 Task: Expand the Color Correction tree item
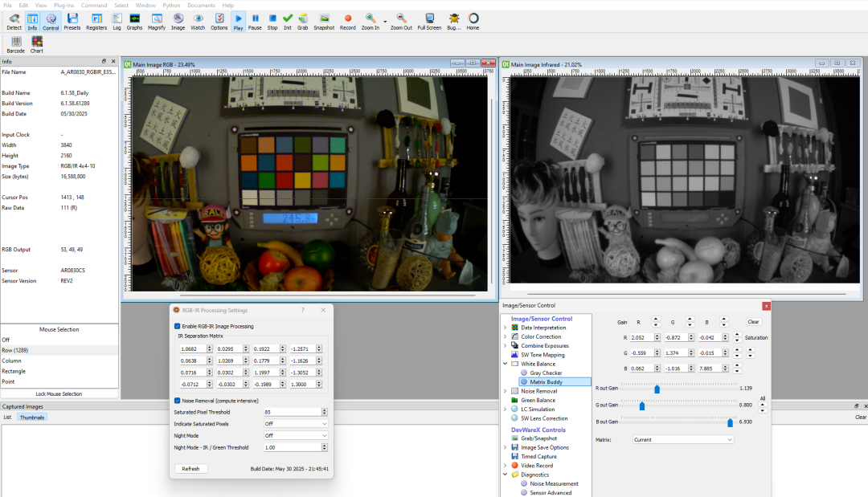click(506, 336)
